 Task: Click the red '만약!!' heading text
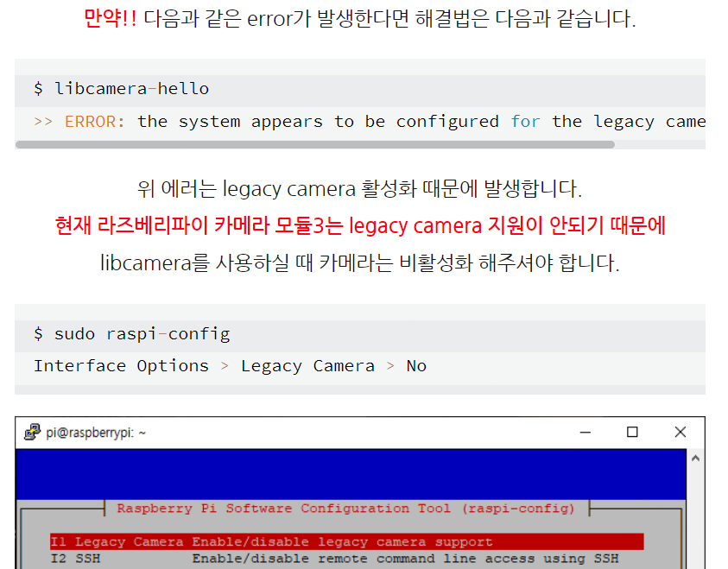click(110, 19)
